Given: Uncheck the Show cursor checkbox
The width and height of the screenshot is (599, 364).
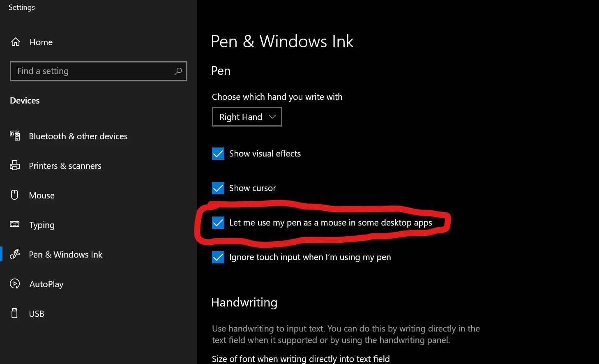Looking at the screenshot, I should [x=218, y=188].
